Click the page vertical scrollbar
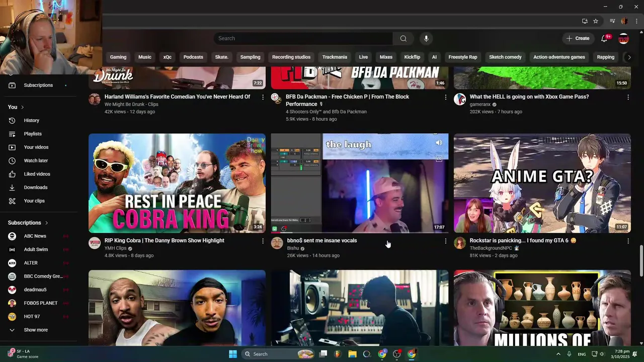Image resolution: width=644 pixels, height=362 pixels. point(641,260)
